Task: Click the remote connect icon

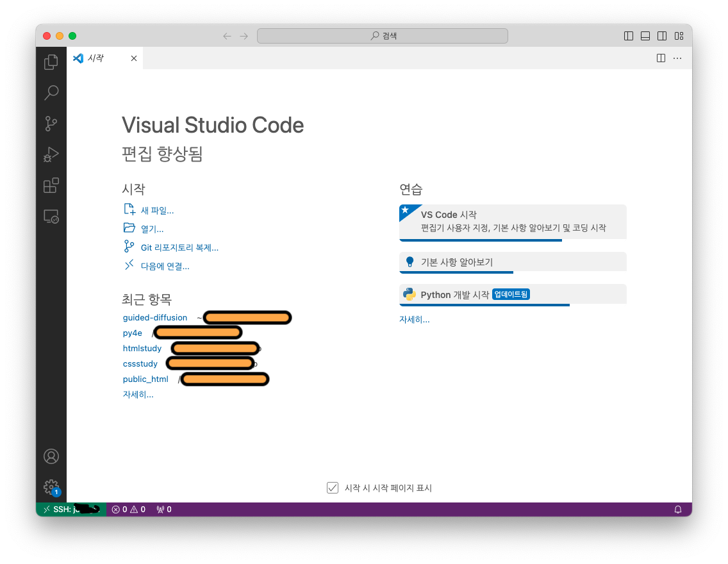Action: (x=129, y=265)
